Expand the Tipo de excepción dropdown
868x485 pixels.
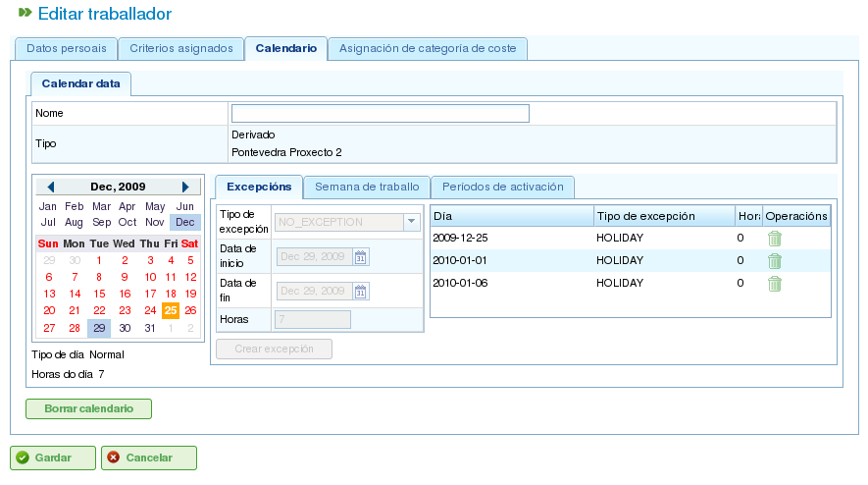[411, 222]
